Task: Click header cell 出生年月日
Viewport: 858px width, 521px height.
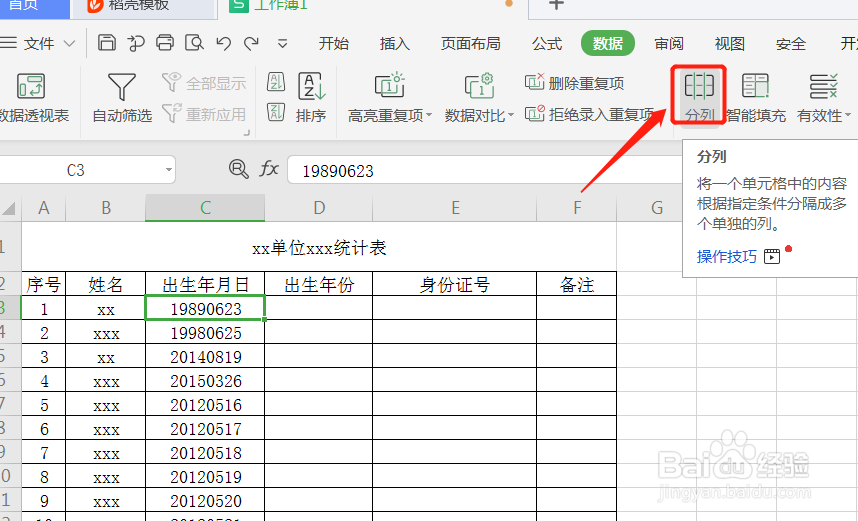Action: [205, 284]
